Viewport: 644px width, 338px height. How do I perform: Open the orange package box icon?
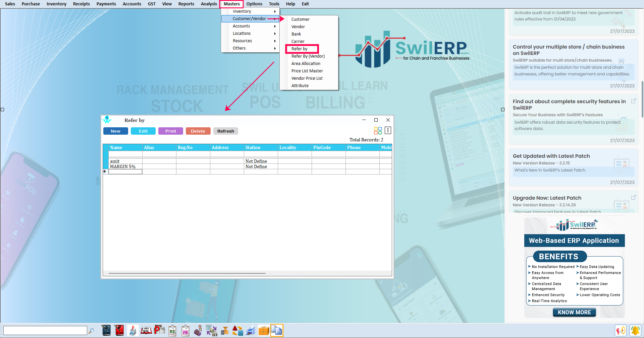click(264, 331)
